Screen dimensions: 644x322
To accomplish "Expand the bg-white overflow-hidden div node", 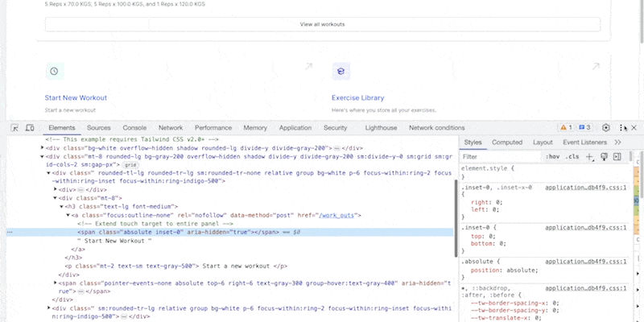I will click(43, 147).
